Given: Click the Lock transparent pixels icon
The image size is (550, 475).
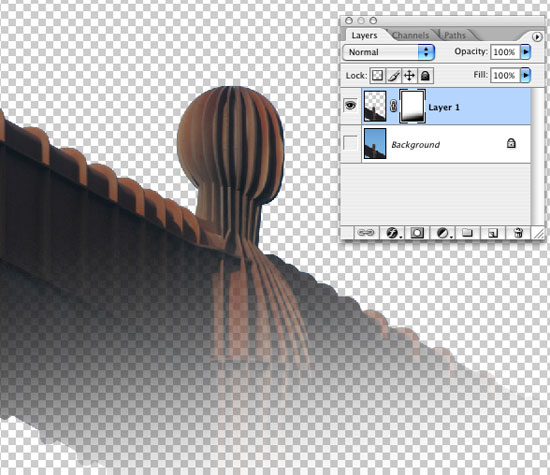Looking at the screenshot, I should [x=377, y=75].
